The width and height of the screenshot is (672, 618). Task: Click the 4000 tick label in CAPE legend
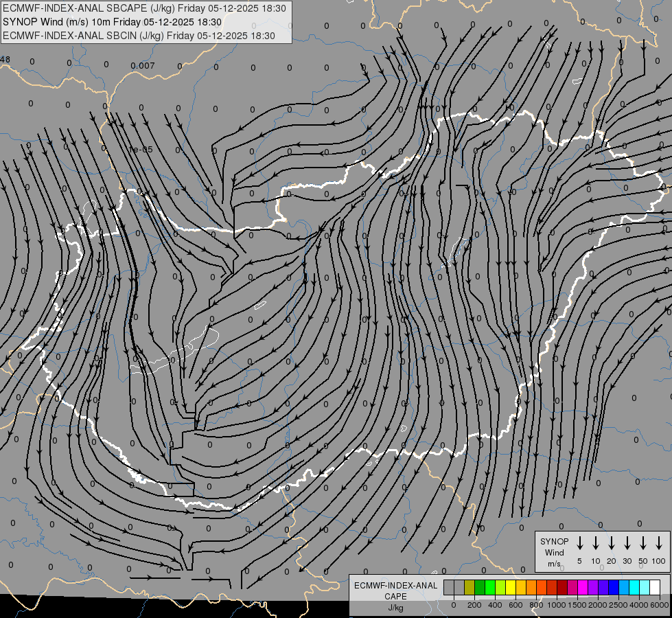point(639,605)
